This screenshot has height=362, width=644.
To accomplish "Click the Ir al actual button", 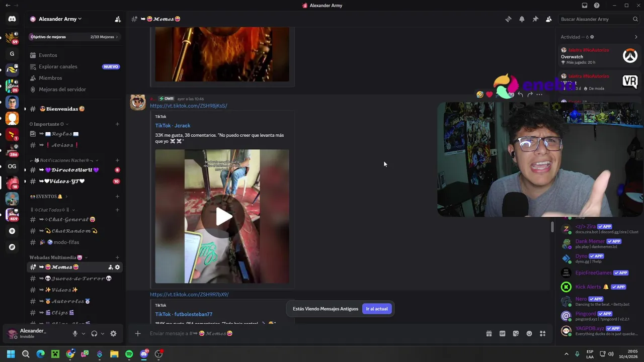I will (377, 309).
